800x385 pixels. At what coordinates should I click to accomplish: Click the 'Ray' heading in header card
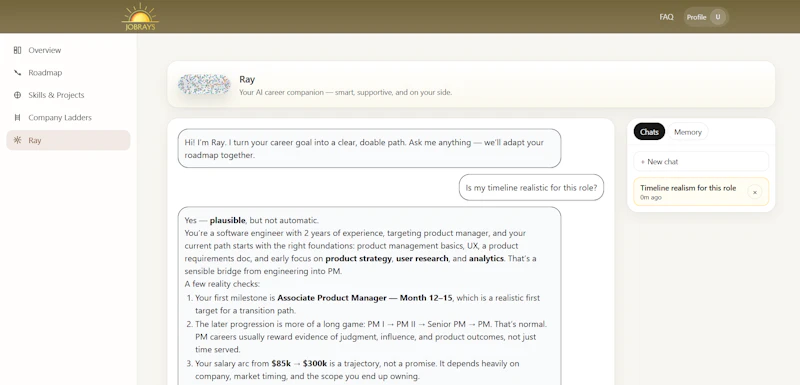247,80
